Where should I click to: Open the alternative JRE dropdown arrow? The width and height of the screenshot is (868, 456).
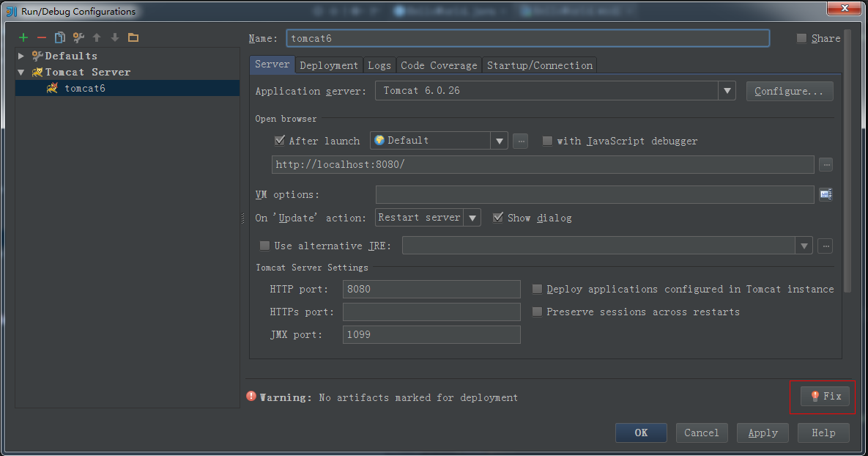tap(804, 246)
